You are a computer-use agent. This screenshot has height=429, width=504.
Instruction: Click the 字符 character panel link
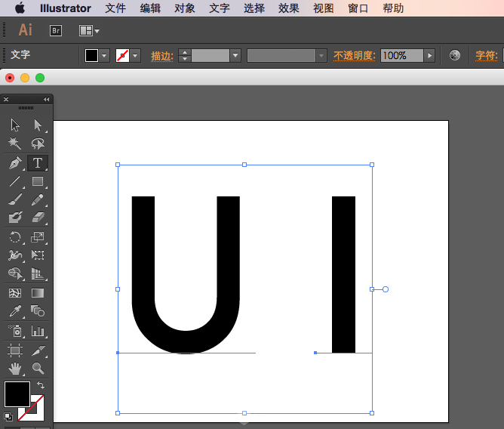(487, 56)
